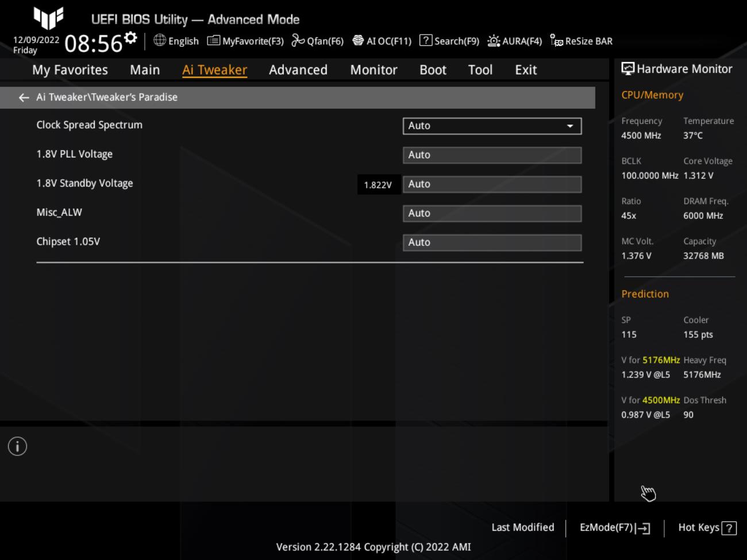Click the Chipset 1.05V input field
747x560 pixels.
pos(492,242)
